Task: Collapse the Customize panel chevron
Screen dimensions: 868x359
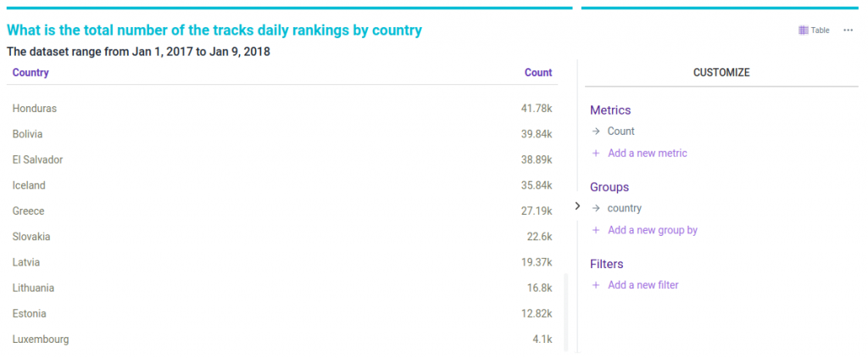Action: click(577, 206)
